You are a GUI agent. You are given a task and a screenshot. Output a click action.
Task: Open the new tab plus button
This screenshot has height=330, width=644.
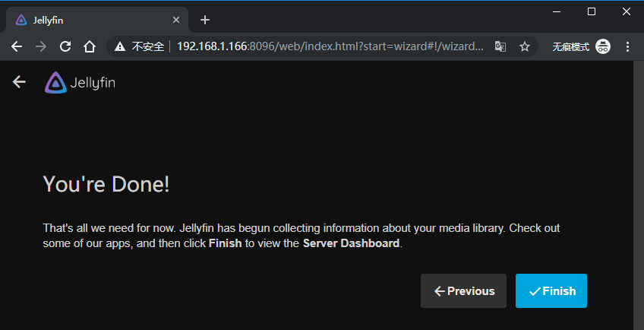[x=204, y=20]
